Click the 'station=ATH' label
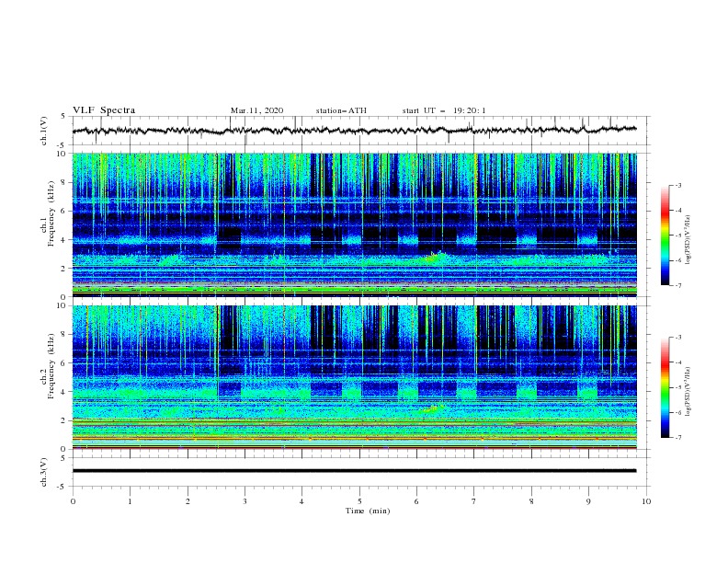This screenshot has width=728, height=563. [341, 110]
